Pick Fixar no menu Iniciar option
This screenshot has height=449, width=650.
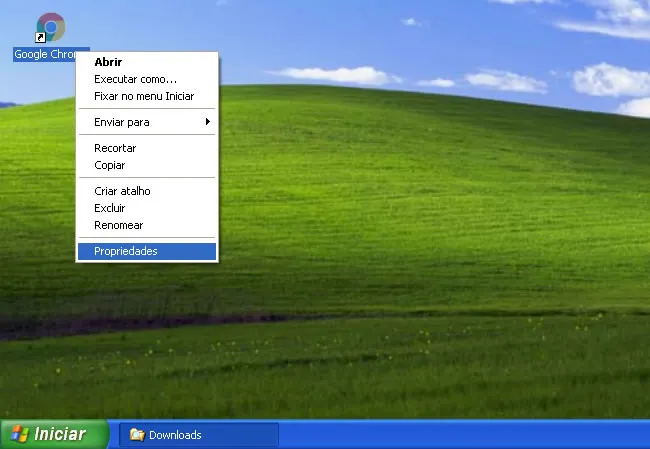[x=144, y=96]
